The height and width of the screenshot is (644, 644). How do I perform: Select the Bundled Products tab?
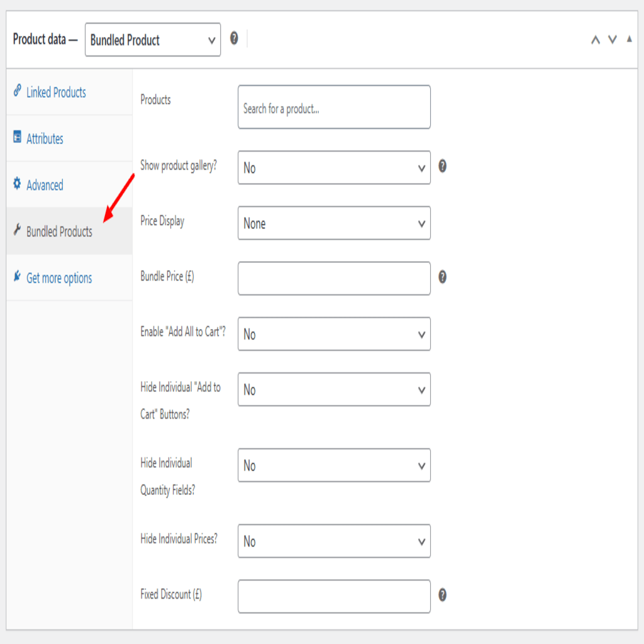[x=69, y=231]
